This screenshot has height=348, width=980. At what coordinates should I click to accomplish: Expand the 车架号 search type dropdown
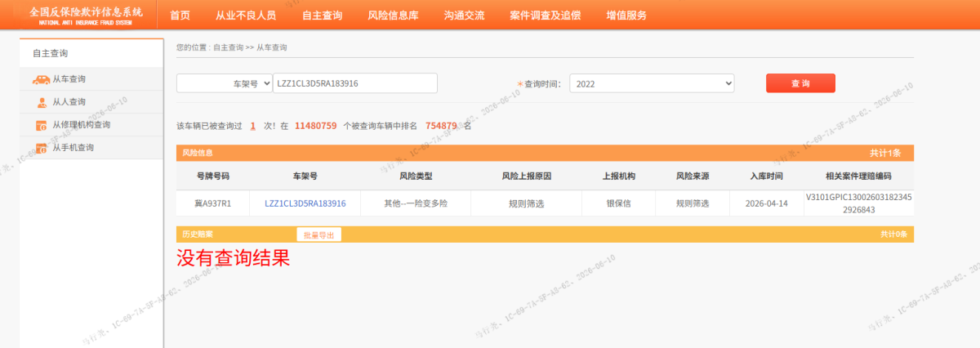click(x=225, y=83)
